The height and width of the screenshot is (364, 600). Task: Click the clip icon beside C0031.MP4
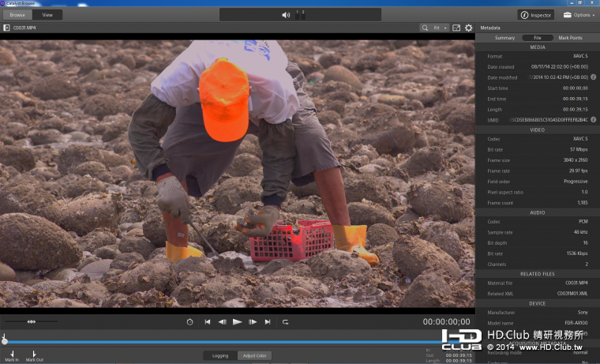6,28
